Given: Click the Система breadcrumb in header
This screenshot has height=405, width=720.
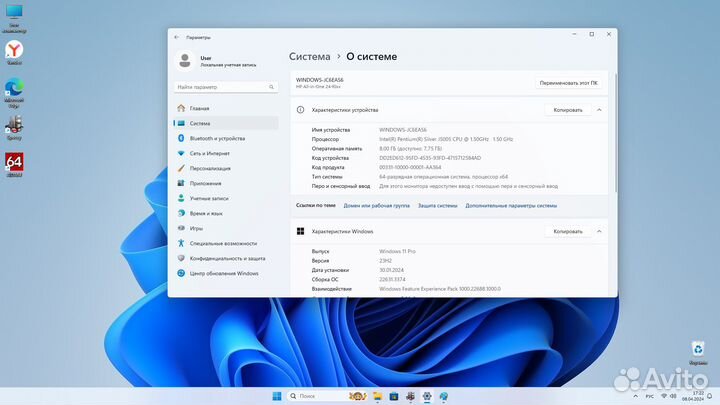Looking at the screenshot, I should [309, 56].
